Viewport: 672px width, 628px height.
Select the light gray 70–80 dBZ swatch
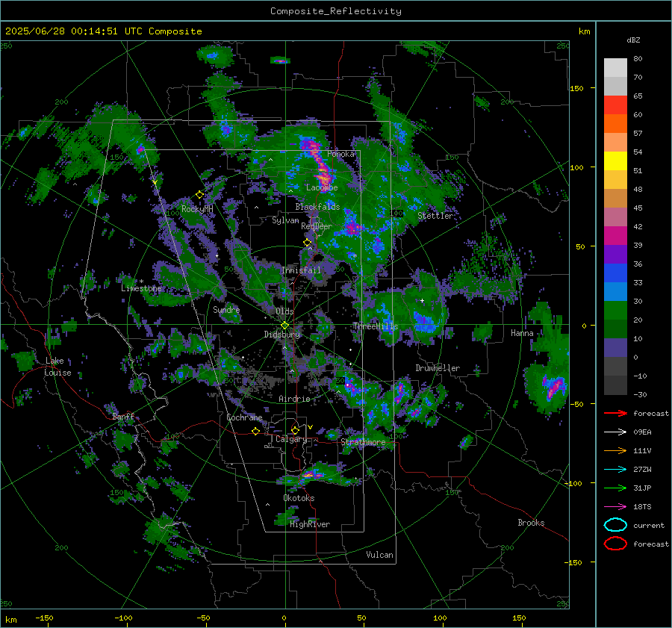click(615, 68)
